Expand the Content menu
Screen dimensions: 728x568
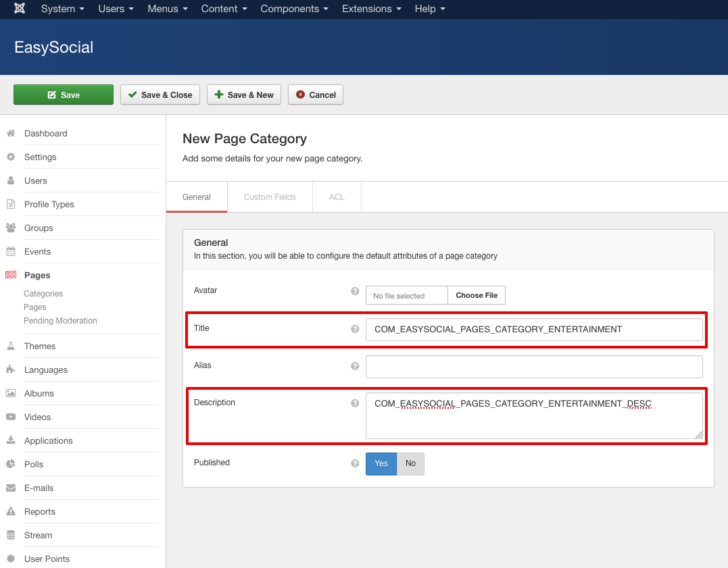224,9
